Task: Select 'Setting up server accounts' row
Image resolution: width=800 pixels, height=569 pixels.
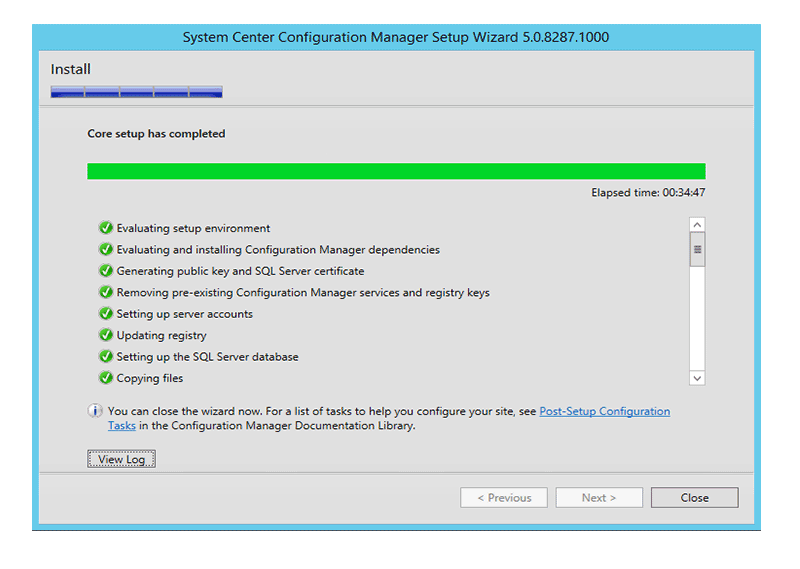Action: [x=176, y=314]
